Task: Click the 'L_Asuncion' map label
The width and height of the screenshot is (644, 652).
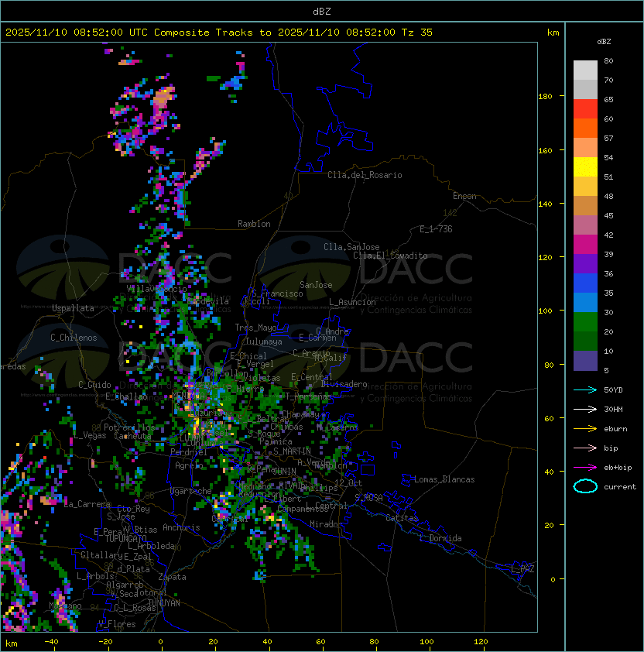Action: coord(352,302)
